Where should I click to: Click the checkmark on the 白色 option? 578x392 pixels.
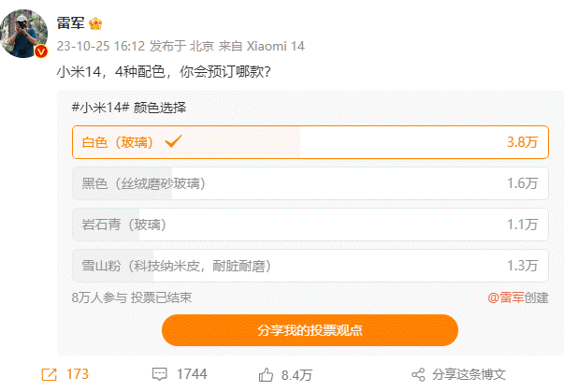pyautogui.click(x=173, y=142)
